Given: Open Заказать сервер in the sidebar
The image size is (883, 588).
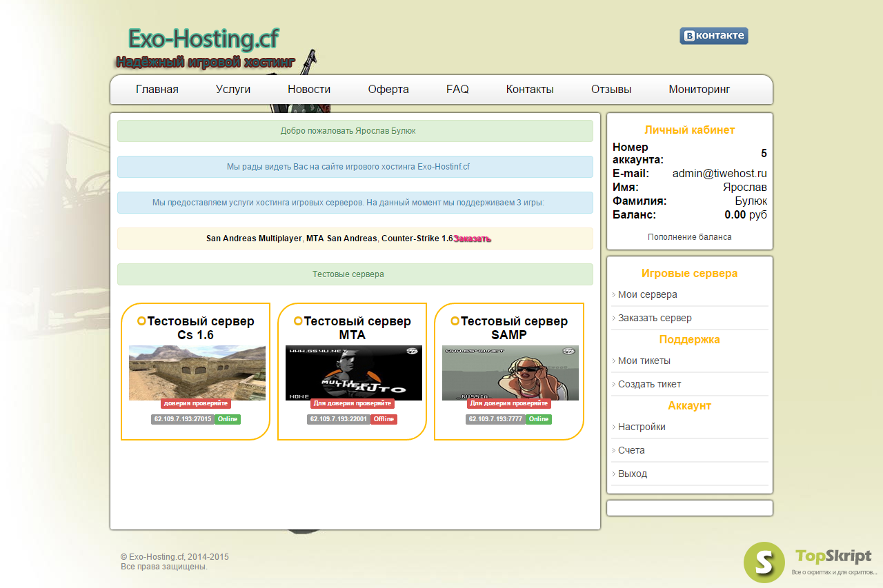Looking at the screenshot, I should 655,318.
